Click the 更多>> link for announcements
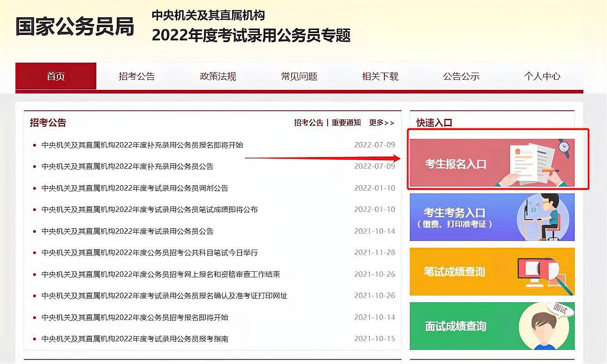The width and height of the screenshot is (607, 364). (382, 123)
